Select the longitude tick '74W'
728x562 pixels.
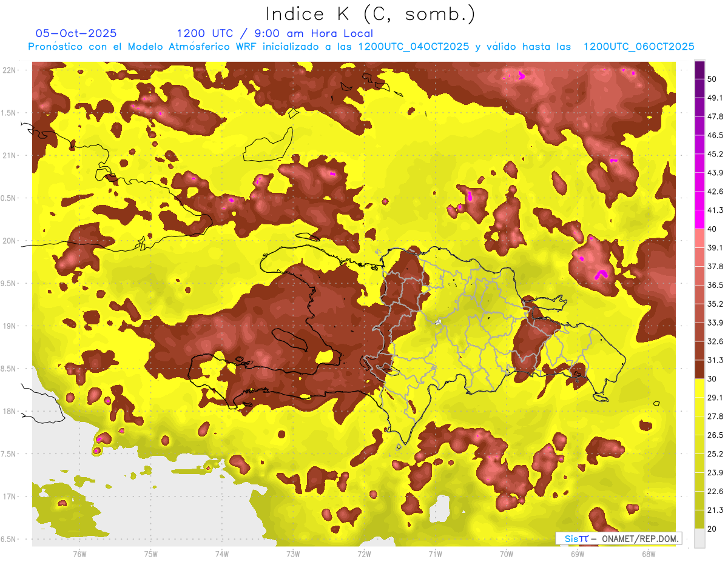222,554
